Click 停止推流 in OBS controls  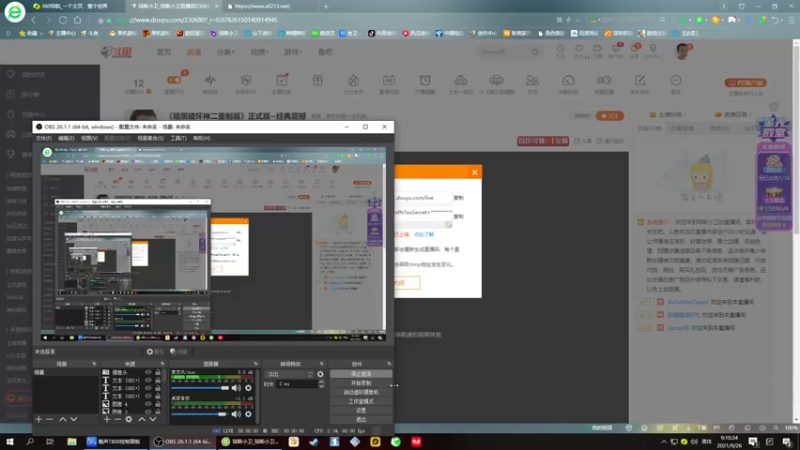(x=361, y=374)
